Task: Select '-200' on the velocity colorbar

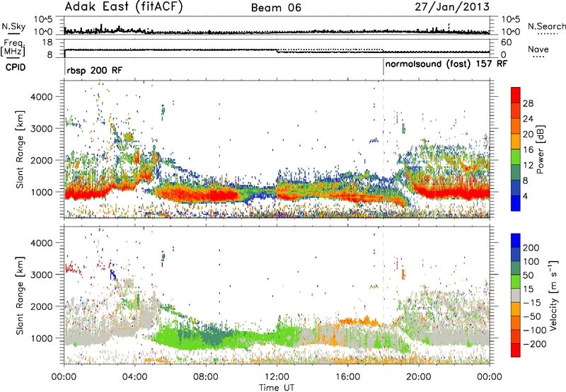Action: pos(534,344)
